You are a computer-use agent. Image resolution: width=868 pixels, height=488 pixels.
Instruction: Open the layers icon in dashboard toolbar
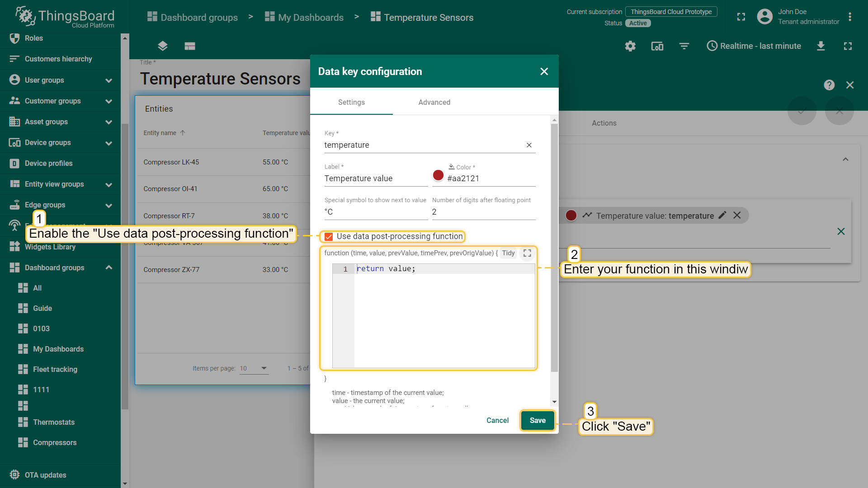point(163,46)
